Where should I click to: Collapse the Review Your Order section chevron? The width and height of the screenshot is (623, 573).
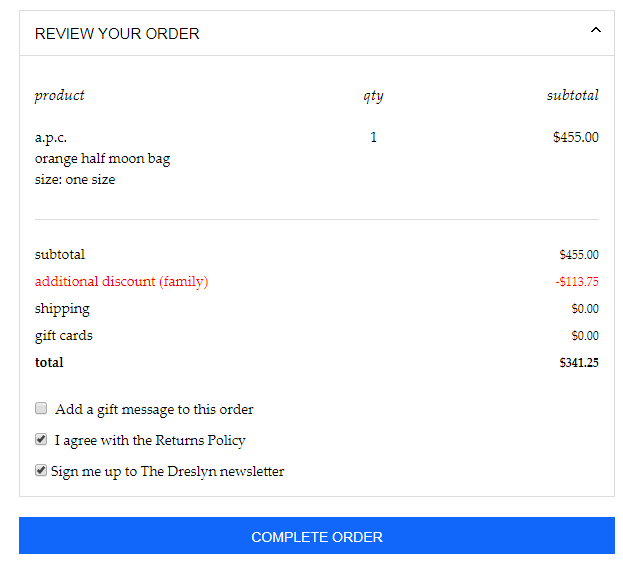click(x=596, y=30)
